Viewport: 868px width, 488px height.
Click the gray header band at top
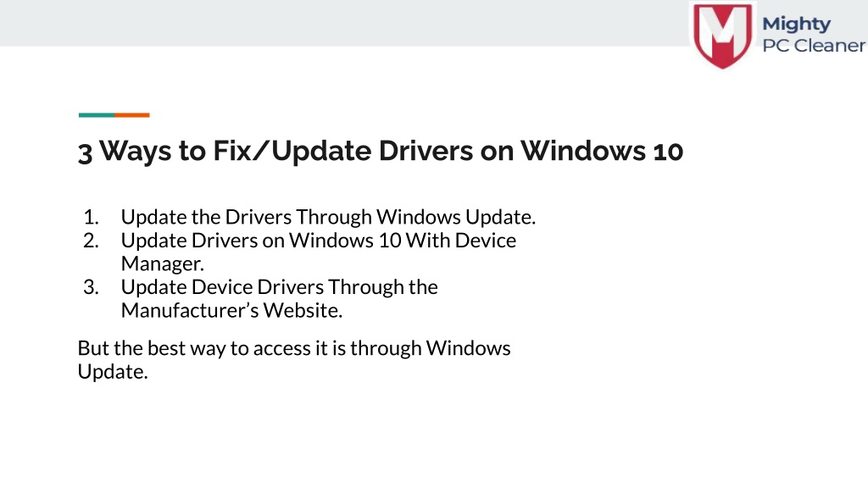(343, 23)
